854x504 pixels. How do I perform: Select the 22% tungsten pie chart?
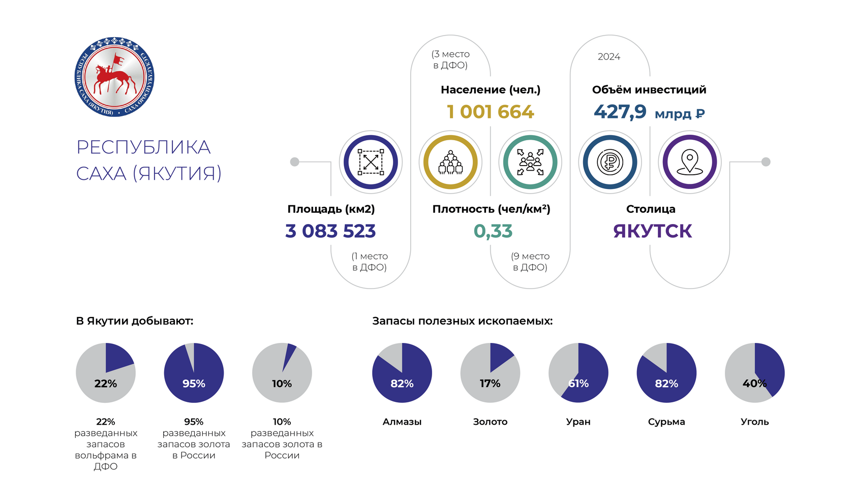click(106, 373)
